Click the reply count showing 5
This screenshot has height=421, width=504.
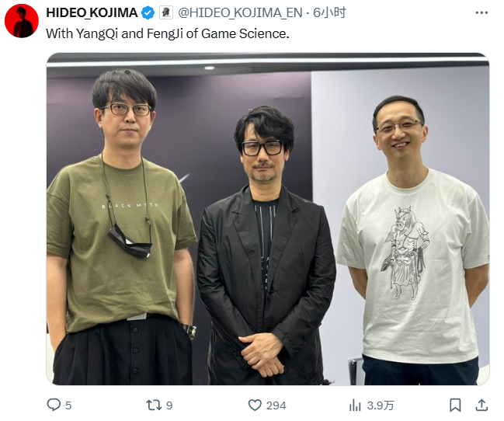(68, 405)
